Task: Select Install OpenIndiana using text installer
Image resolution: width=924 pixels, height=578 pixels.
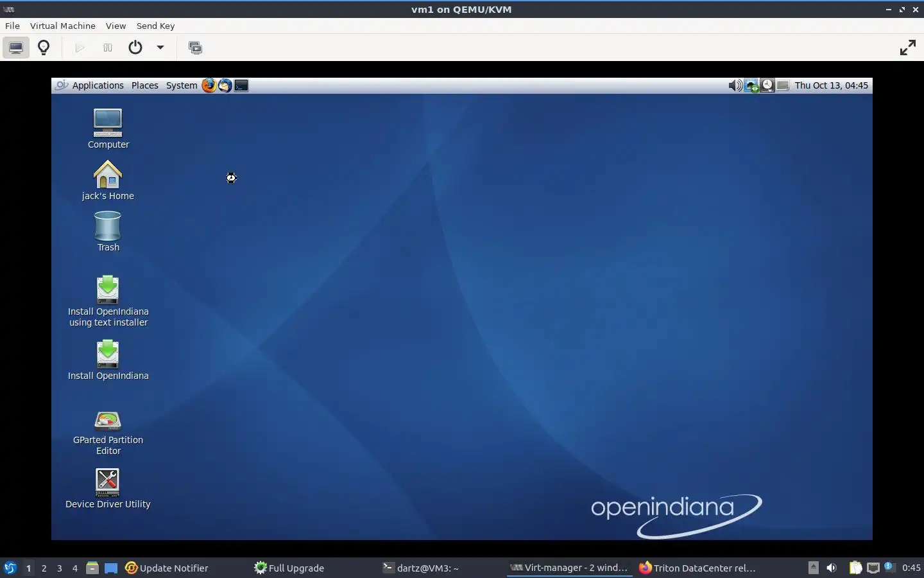Action: [108, 302]
